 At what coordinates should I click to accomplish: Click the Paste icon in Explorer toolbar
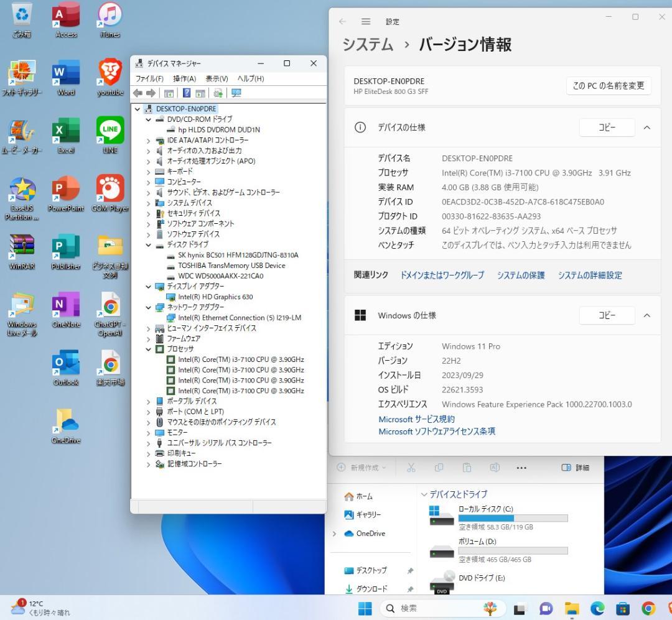point(467,467)
